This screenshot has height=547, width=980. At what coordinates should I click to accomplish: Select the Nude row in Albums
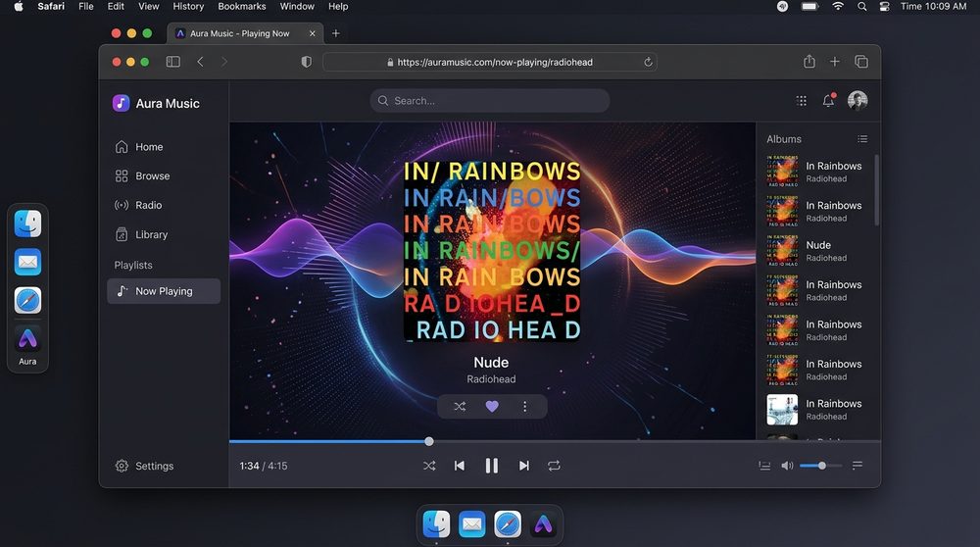[815, 251]
